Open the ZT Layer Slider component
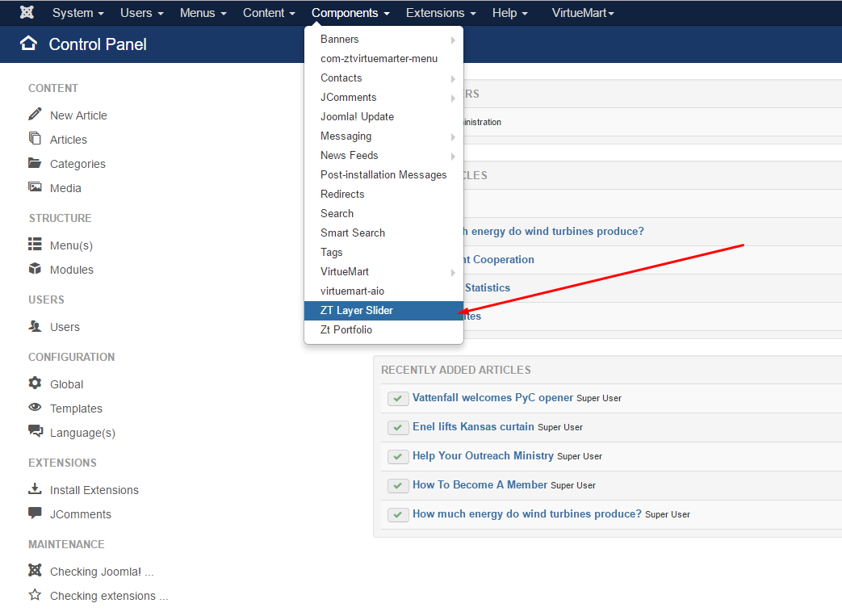 (x=383, y=310)
